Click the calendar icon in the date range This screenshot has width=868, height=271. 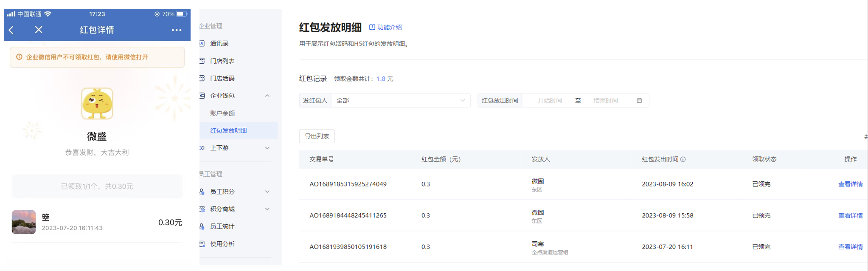tap(639, 101)
